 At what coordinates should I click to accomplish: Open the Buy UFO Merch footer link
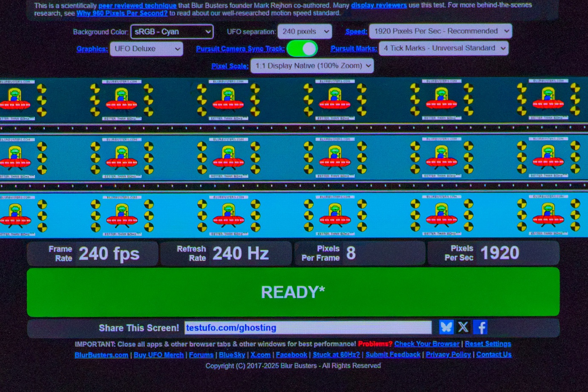159,355
